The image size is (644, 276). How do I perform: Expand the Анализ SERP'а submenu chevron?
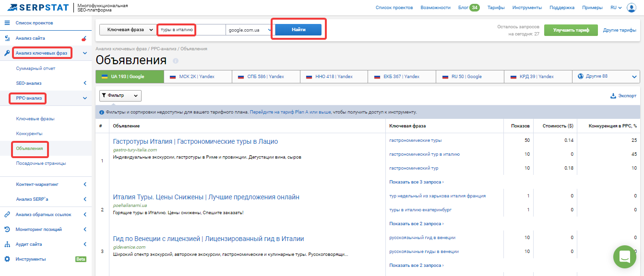click(85, 199)
